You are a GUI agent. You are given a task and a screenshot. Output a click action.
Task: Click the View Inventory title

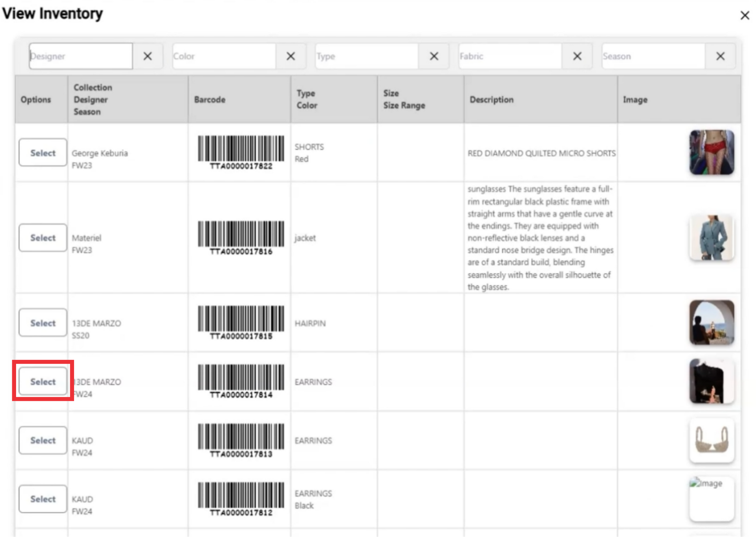pos(52,14)
